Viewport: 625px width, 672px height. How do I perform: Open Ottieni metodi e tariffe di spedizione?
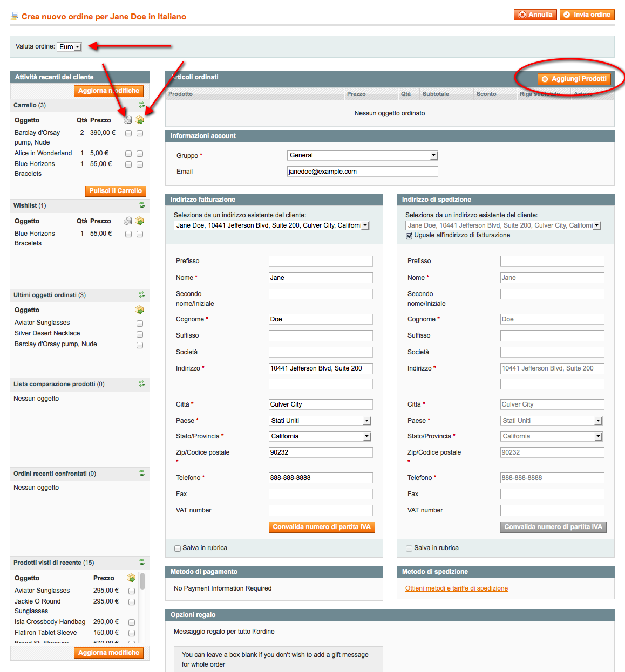456,588
